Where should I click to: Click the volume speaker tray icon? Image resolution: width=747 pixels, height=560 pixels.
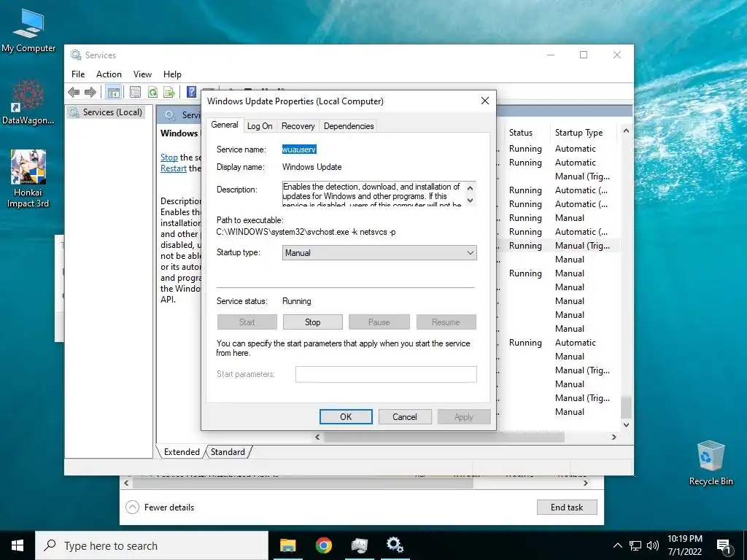(653, 545)
